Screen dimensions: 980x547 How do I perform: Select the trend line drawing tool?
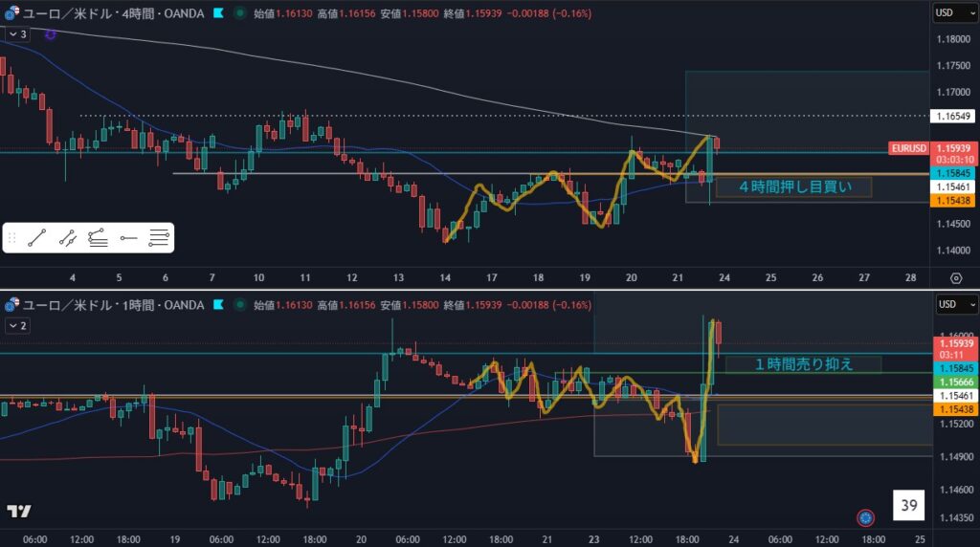(37, 238)
